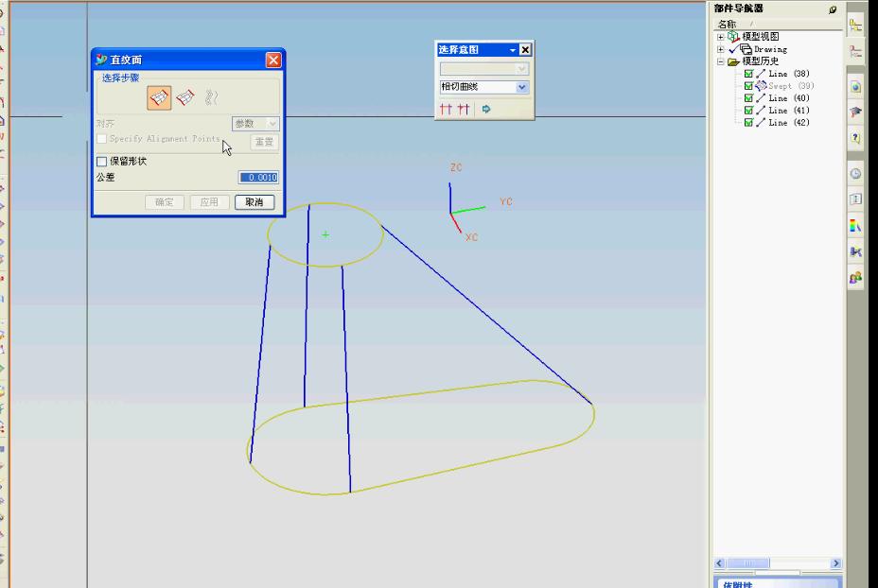Click the 重置 button
This screenshot has width=878, height=588.
264,142
